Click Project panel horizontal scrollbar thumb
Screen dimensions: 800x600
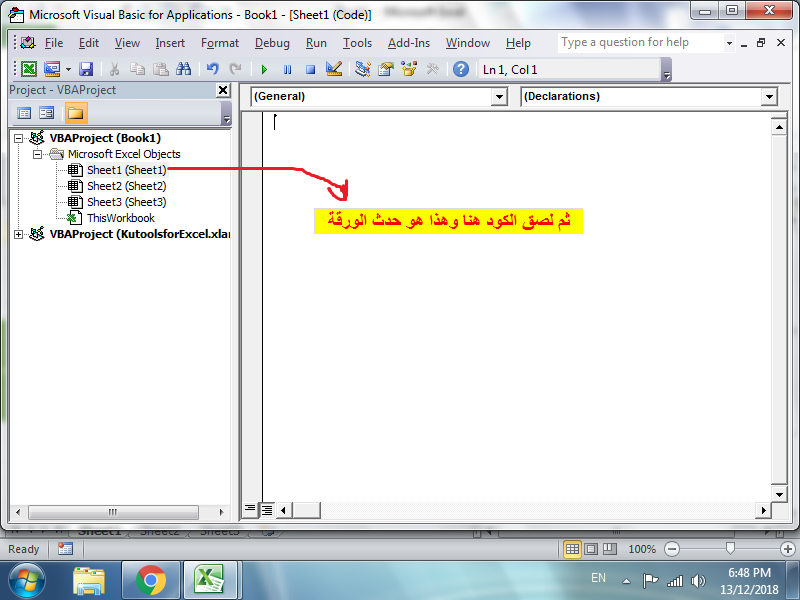pyautogui.click(x=113, y=512)
